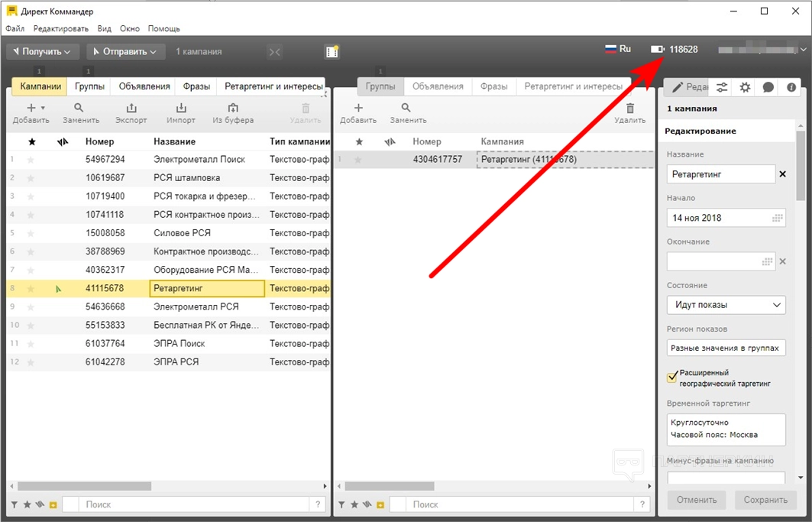Open the Получить dropdown

coord(43,51)
